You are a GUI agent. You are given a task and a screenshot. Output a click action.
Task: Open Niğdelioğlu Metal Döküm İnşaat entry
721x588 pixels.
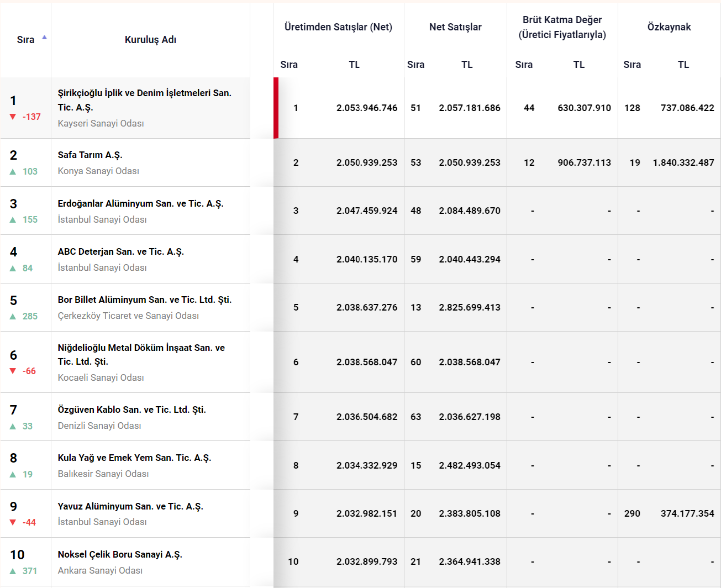click(141, 354)
